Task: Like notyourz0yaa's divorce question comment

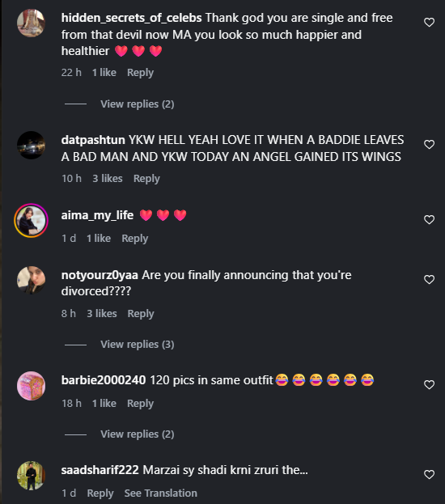Action: pos(430,280)
